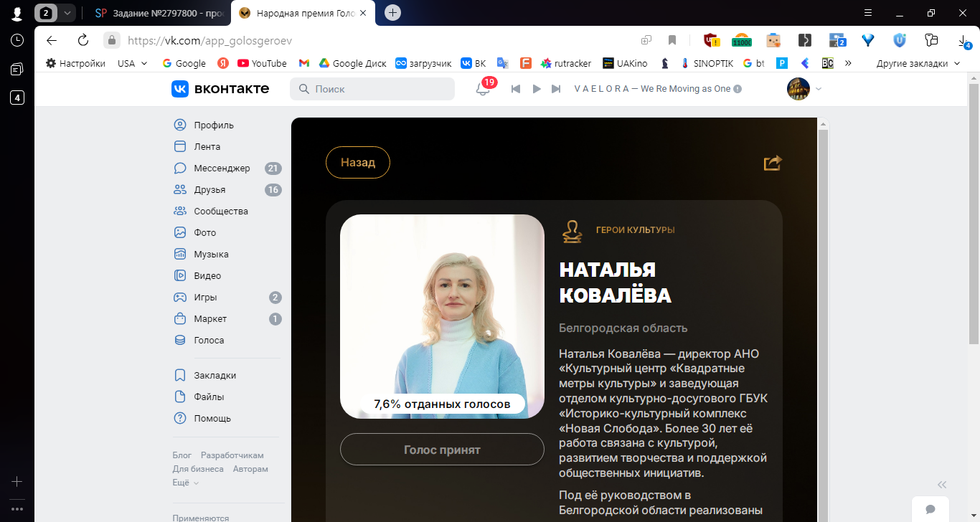
Task: Show hidden bookmarks with » chevron
Action: [848, 63]
